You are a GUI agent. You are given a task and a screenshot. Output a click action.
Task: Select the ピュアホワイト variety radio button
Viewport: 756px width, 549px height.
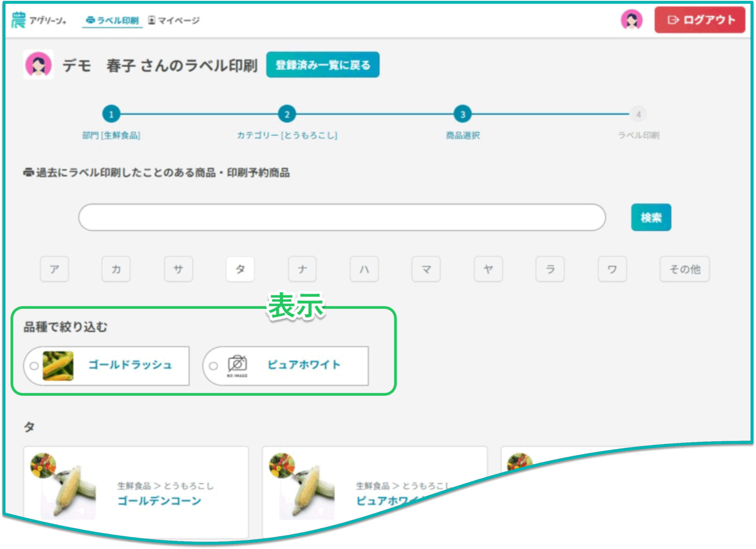pyautogui.click(x=213, y=366)
